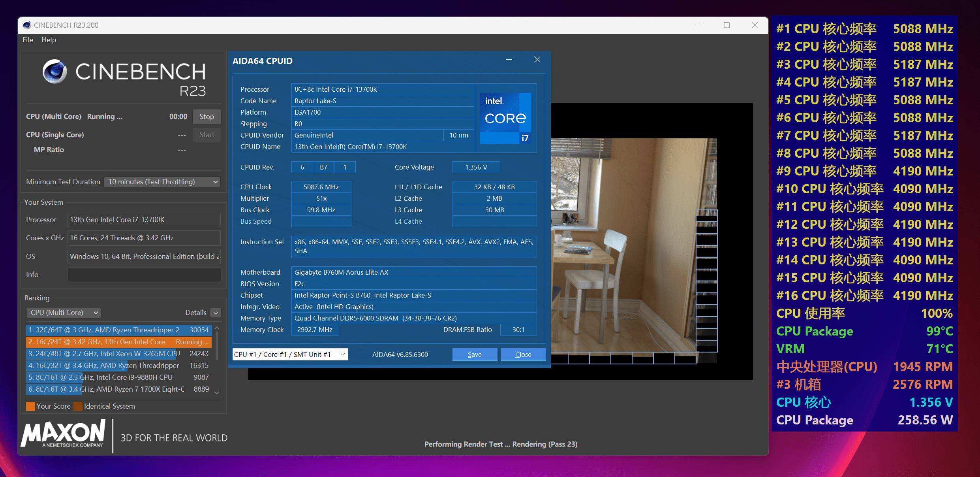Screen dimensions: 980x477
Task: Click the CPU Package 258.56 W row
Action: point(865,420)
